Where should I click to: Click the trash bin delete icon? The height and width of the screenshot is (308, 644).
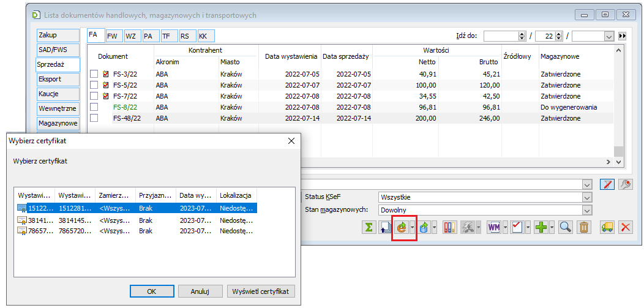tap(583, 227)
